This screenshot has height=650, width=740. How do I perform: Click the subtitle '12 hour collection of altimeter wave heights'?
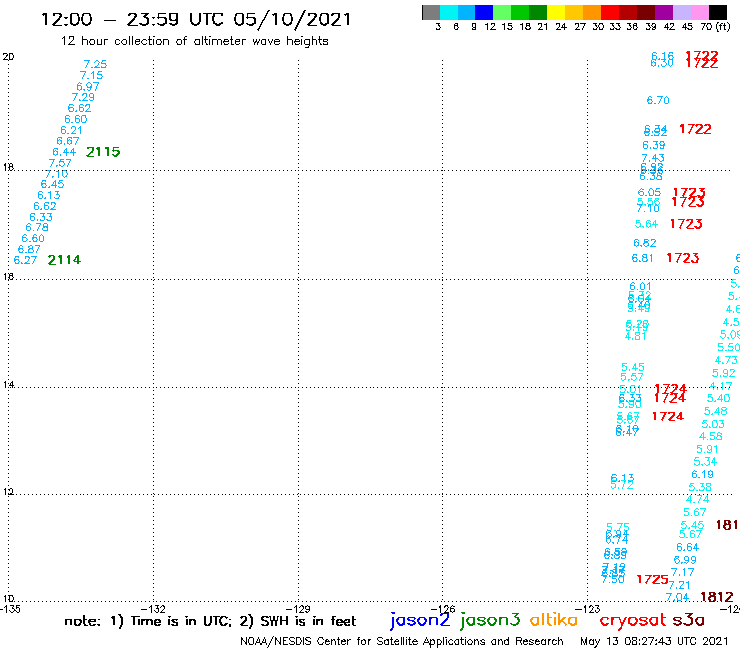pyautogui.click(x=194, y=41)
